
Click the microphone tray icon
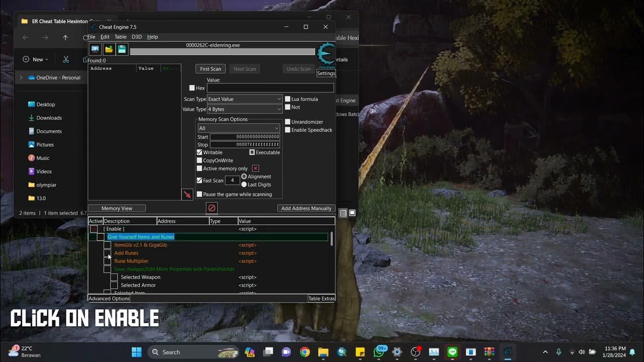(558, 352)
